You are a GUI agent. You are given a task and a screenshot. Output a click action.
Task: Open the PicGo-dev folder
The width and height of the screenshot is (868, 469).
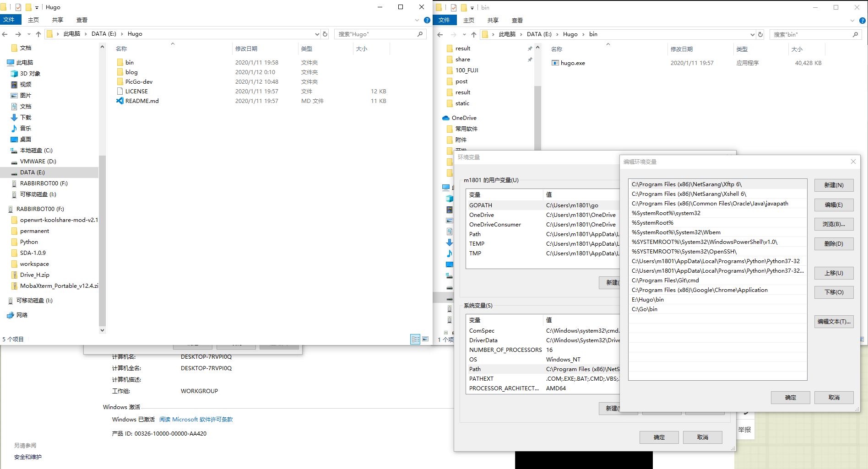click(x=139, y=81)
